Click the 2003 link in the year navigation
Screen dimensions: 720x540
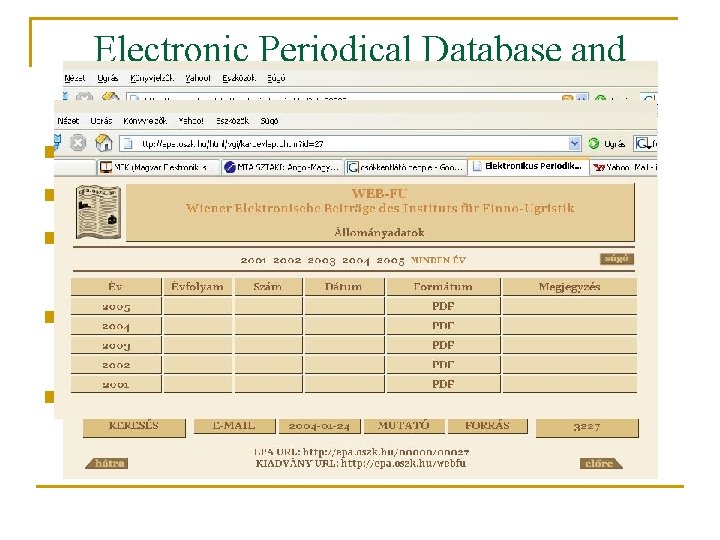(x=321, y=260)
